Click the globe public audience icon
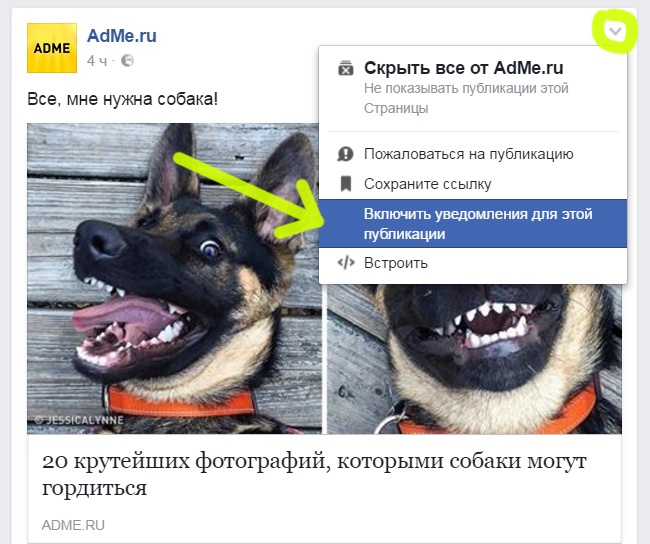Screen dimensions: 650x544 127,61
